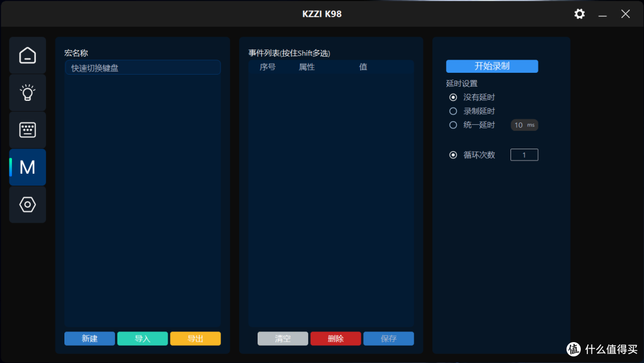The height and width of the screenshot is (363, 644).
Task: Click the 宏名称 label
Action: tap(76, 53)
